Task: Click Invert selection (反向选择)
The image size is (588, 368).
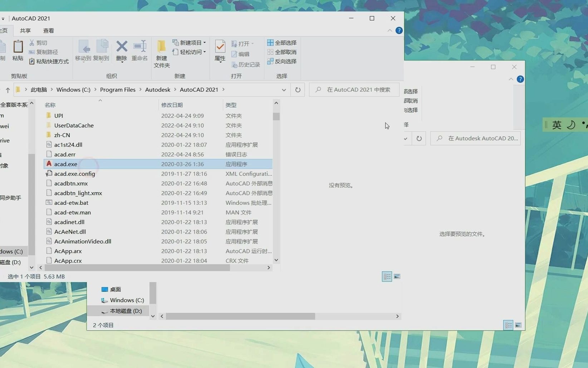Action: pos(282,61)
